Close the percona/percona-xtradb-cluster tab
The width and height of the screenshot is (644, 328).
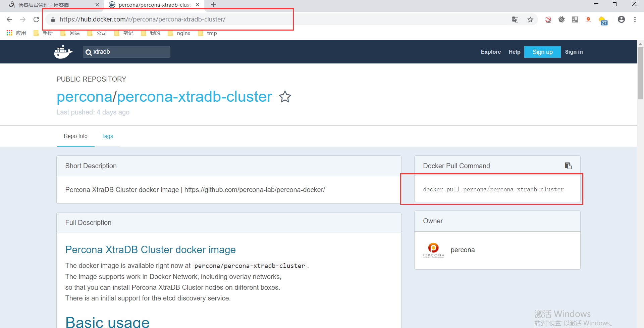[x=198, y=5]
